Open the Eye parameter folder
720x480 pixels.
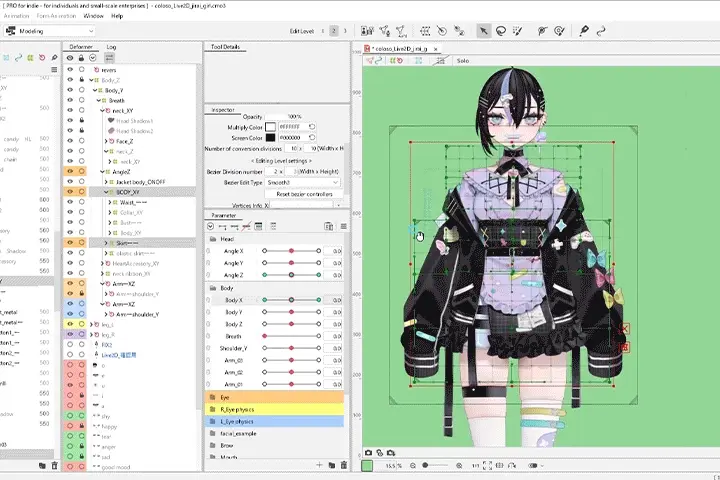pyautogui.click(x=274, y=397)
